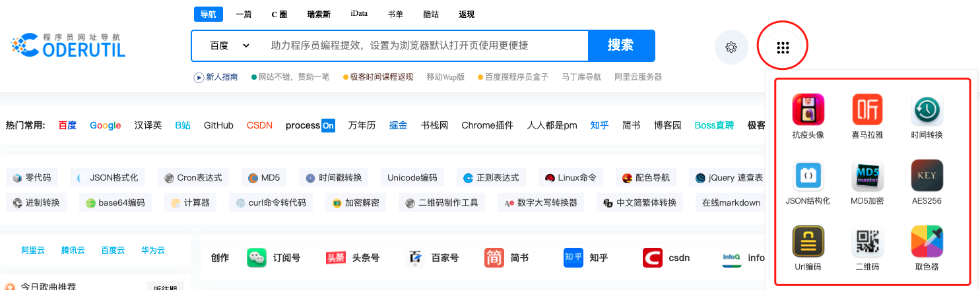Open the Unicode编码 tool
Screen dimensions: 980x290
pos(412,177)
